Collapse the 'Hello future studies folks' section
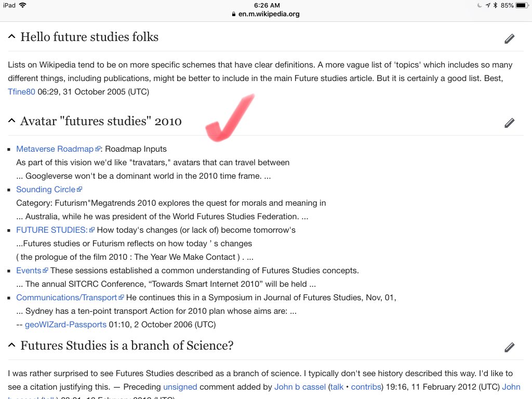532x399 pixels. point(11,36)
